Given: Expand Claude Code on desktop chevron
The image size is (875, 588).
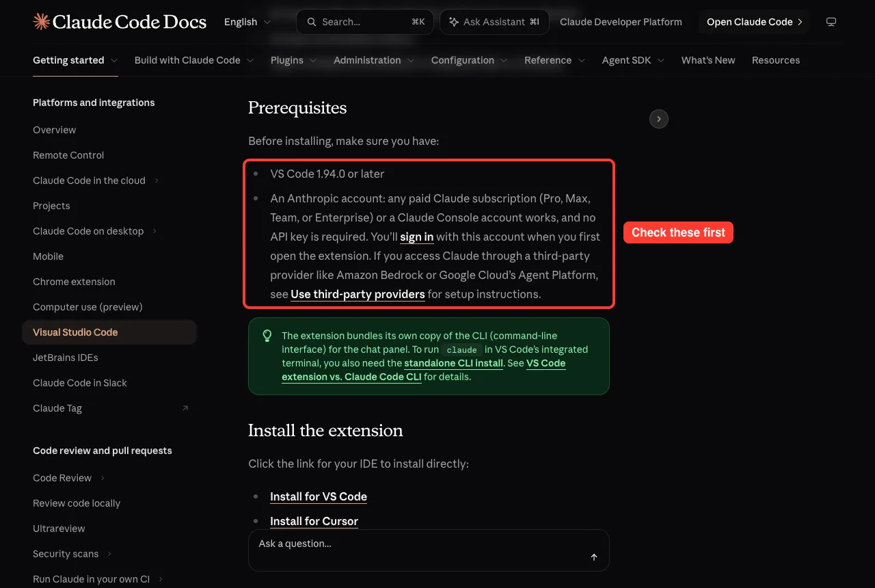Looking at the screenshot, I should point(154,231).
